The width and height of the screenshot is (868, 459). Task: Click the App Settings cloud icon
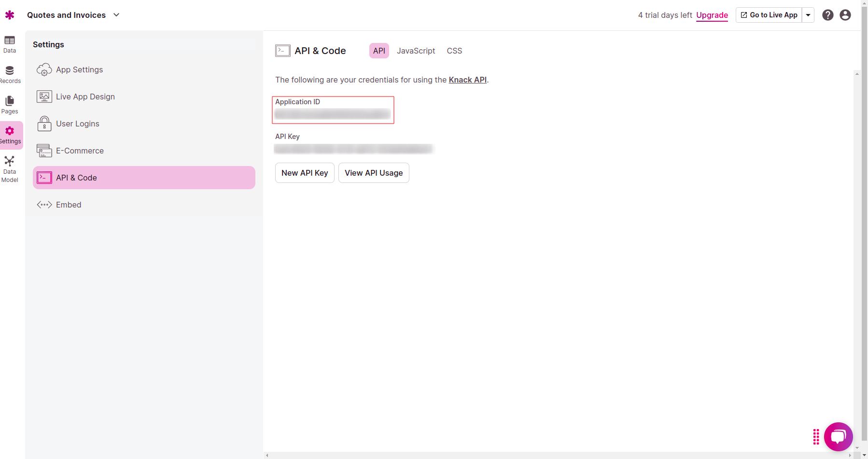click(44, 70)
